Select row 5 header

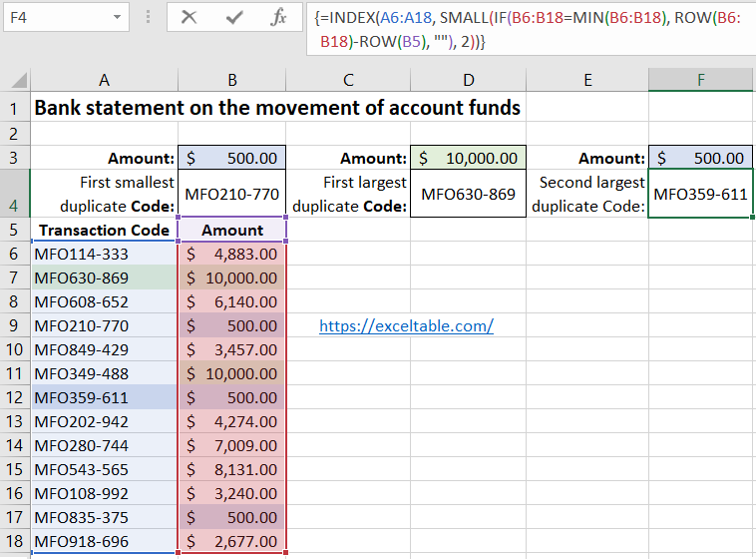[x=15, y=231]
